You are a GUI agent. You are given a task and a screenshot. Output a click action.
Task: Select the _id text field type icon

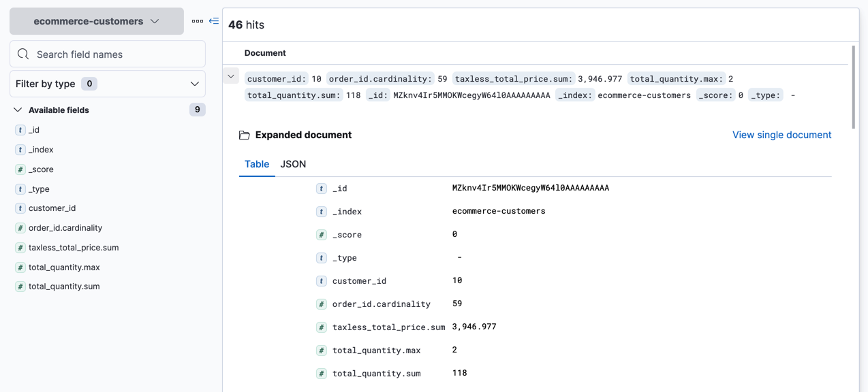tap(20, 129)
